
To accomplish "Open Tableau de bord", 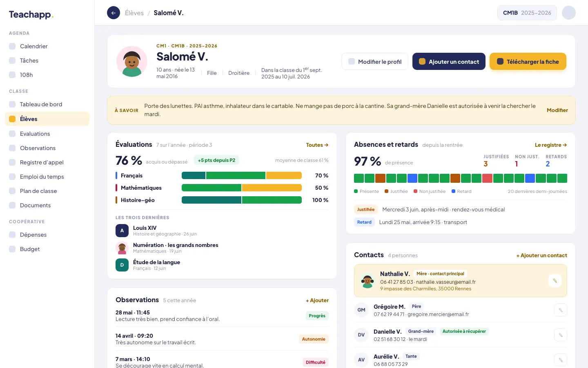I will click(x=47, y=104).
